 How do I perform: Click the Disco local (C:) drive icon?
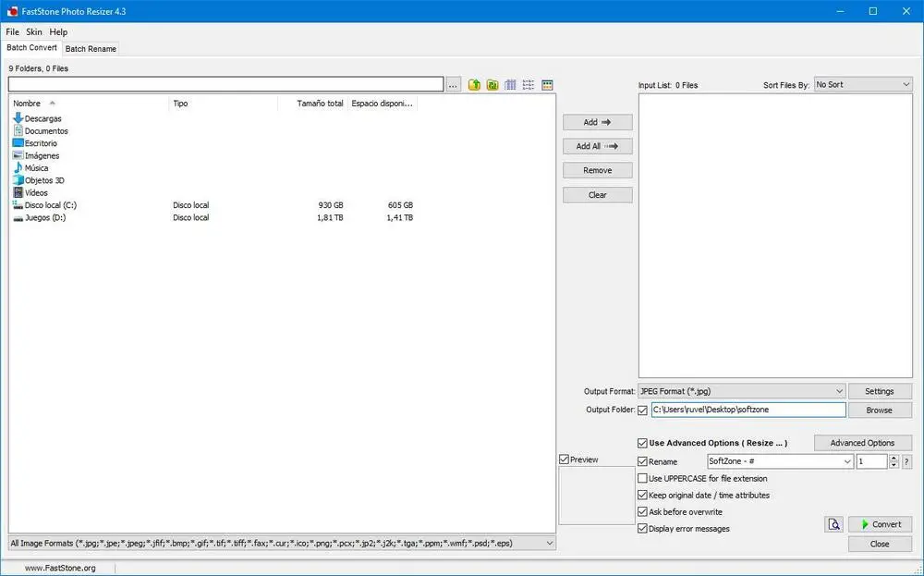point(18,205)
